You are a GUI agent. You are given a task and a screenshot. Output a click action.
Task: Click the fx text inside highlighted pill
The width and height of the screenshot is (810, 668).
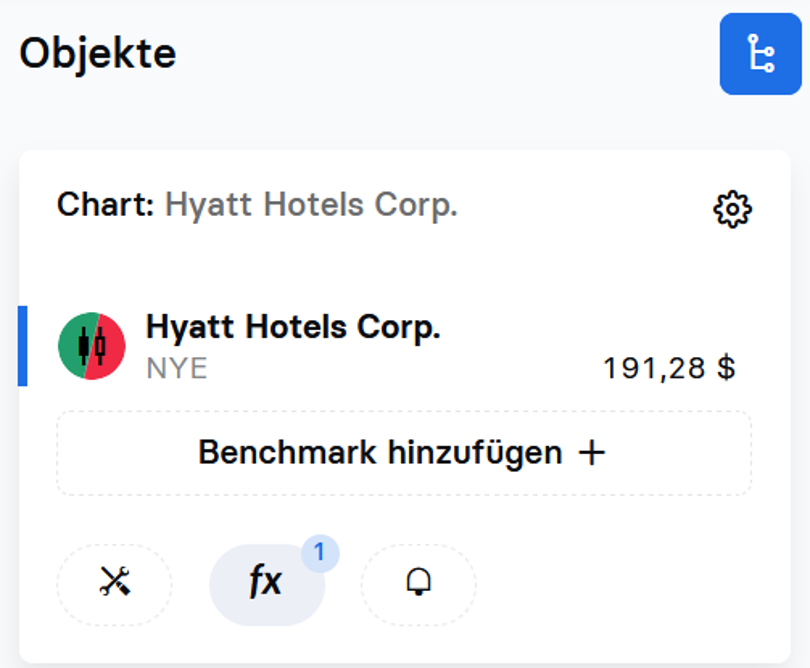266,581
